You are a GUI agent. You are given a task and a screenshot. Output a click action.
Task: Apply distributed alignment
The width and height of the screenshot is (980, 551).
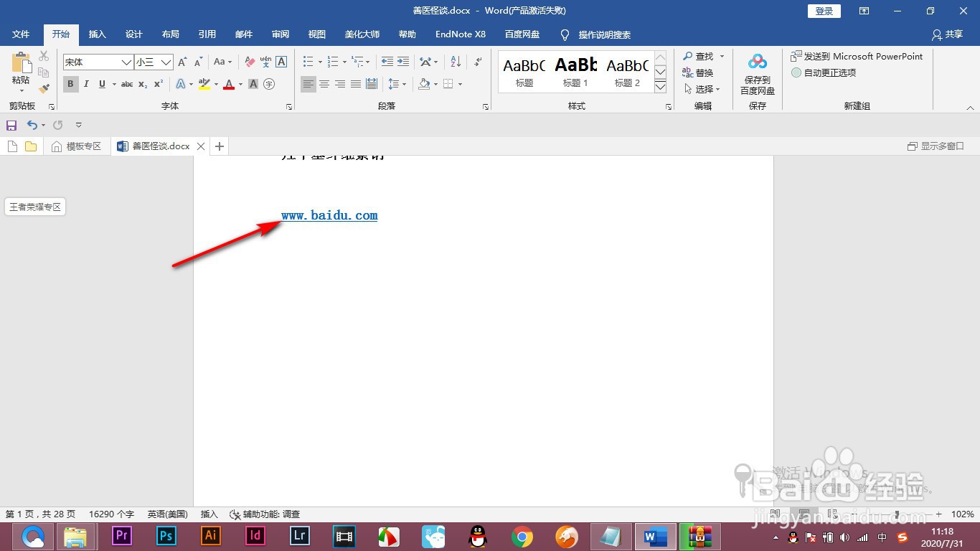tap(372, 84)
